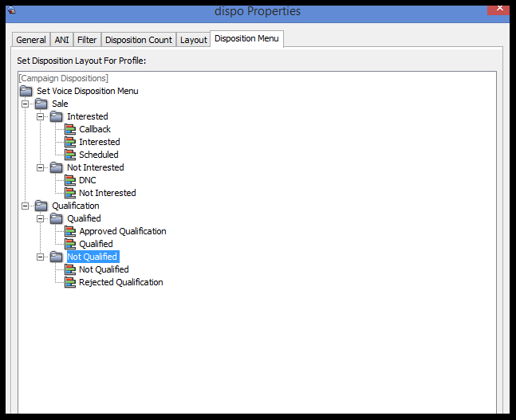This screenshot has width=516, height=420.
Task: Click the Rejected Qualification disposition icon
Action: click(70, 282)
